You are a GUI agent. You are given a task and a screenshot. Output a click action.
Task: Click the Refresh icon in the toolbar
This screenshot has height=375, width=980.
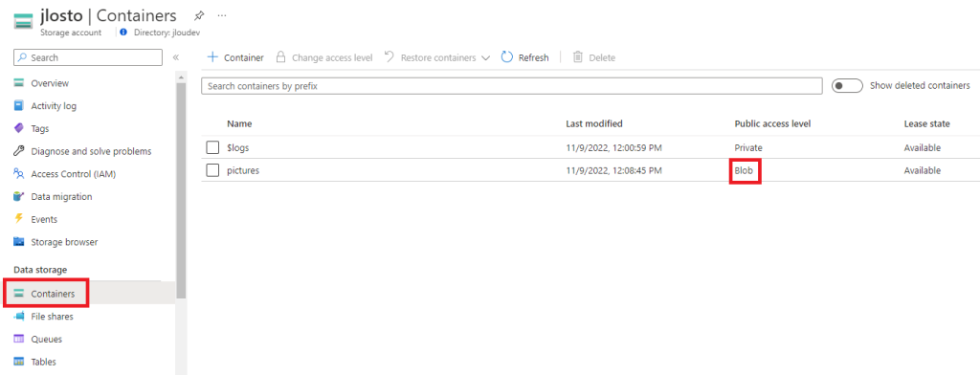tap(507, 57)
